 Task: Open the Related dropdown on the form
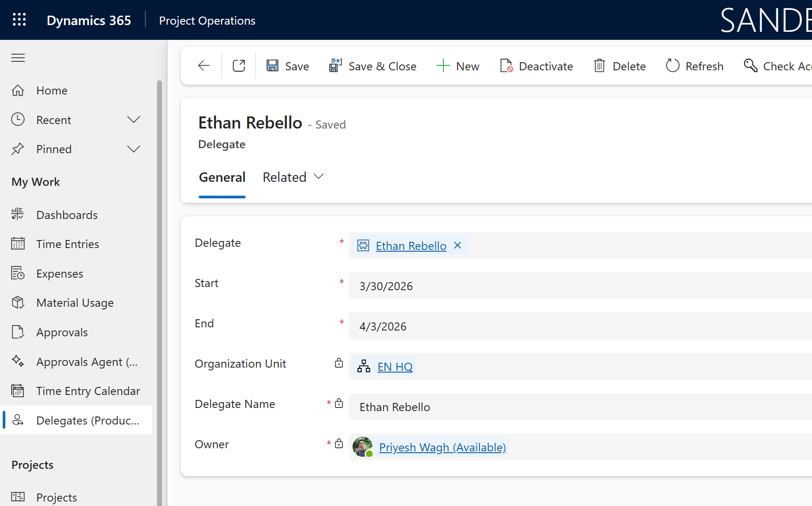point(293,176)
